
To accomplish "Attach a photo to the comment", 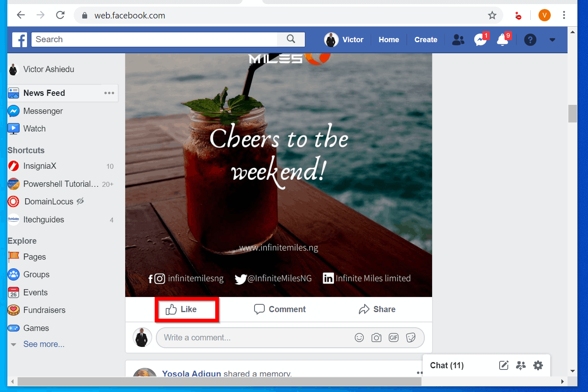I will coord(376,338).
